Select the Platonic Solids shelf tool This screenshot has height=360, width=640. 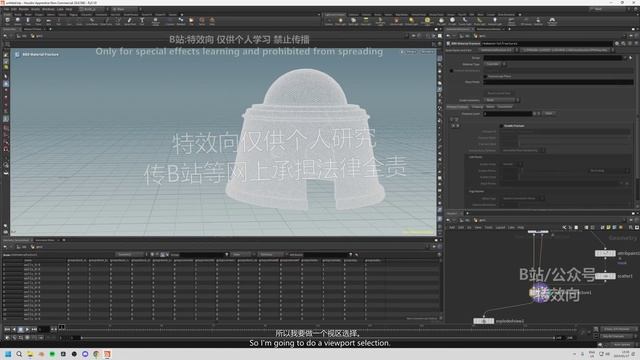tap(156, 21)
